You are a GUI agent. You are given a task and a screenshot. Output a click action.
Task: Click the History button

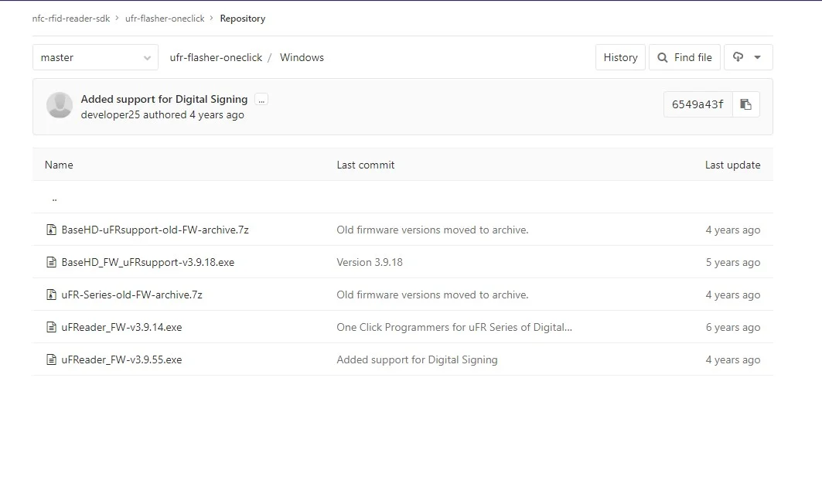[x=620, y=57]
